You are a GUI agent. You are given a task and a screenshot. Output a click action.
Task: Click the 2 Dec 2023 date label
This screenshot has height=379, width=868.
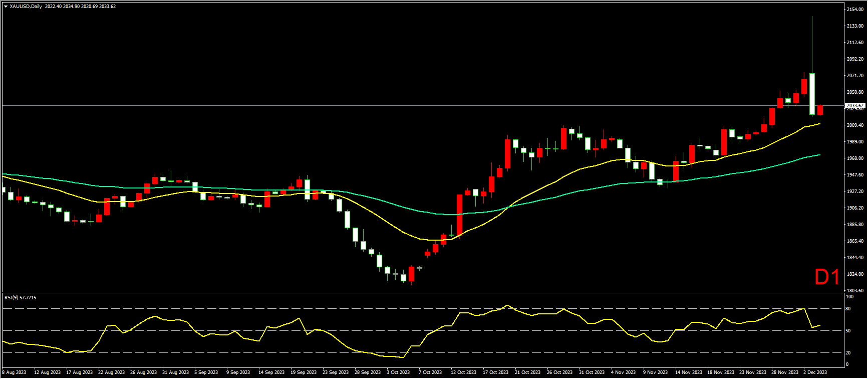[x=815, y=372]
